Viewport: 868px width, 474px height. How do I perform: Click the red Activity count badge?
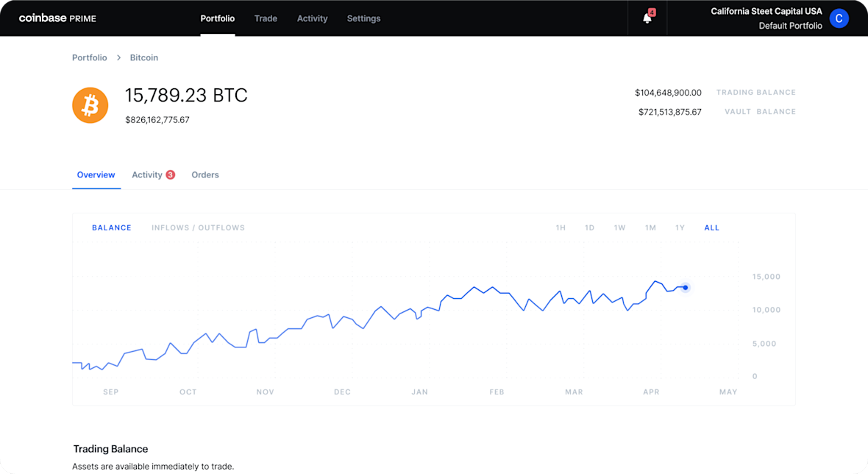171,175
